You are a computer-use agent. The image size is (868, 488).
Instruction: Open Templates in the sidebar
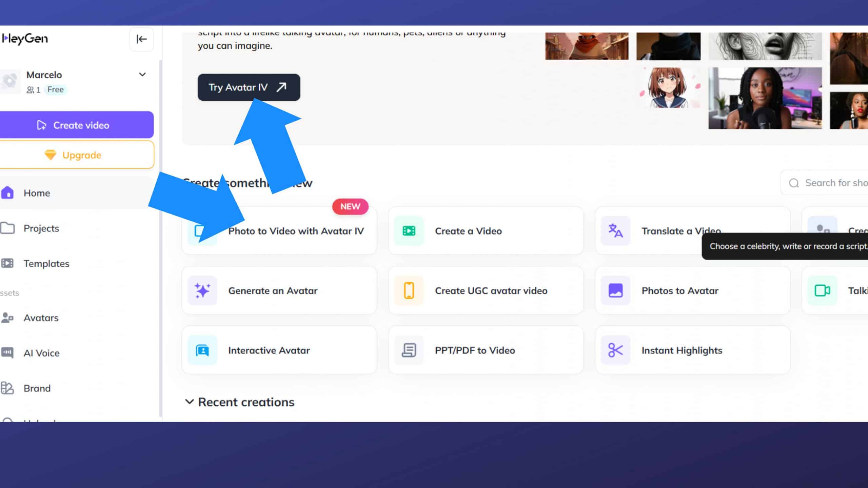tap(46, 264)
